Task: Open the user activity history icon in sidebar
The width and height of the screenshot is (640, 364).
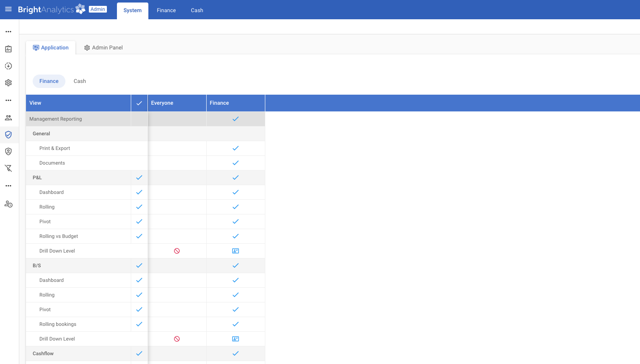Action: pyautogui.click(x=8, y=204)
